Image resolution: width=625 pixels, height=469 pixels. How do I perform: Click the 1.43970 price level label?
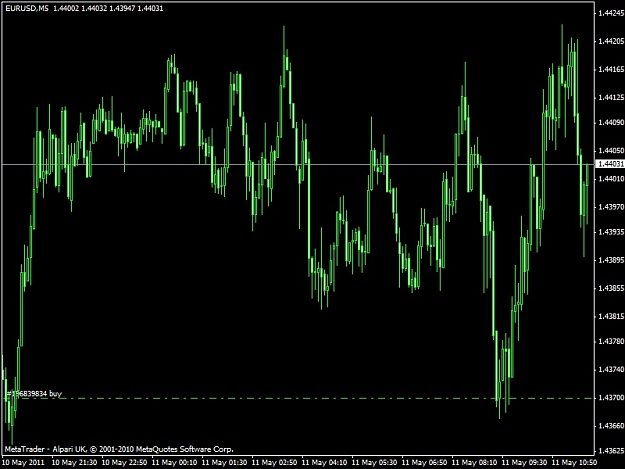611,207
